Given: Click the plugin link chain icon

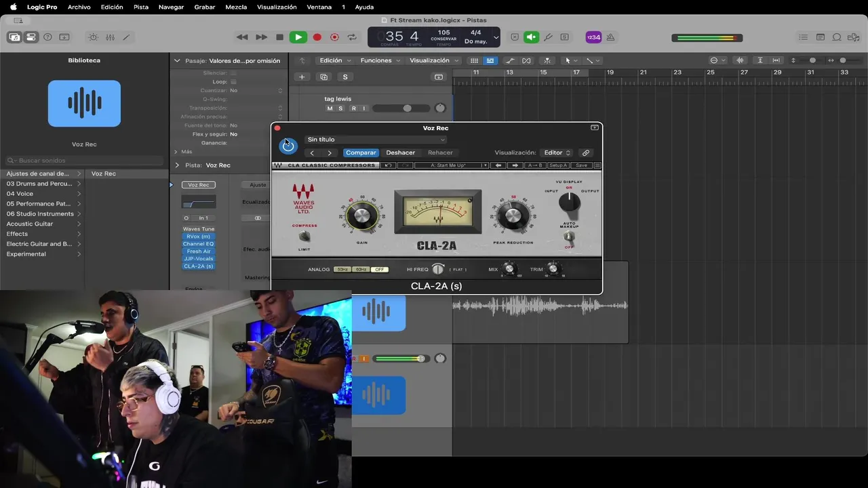Looking at the screenshot, I should [x=586, y=152].
